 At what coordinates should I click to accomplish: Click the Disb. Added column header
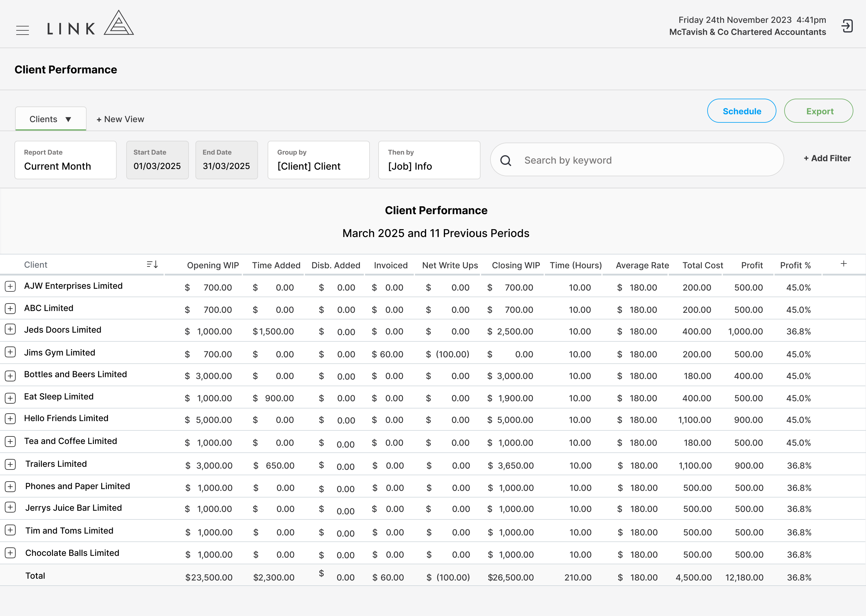336,265
